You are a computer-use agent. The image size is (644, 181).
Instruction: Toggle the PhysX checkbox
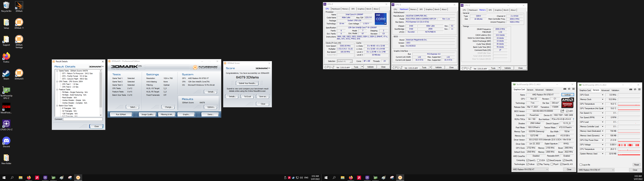[552, 164]
